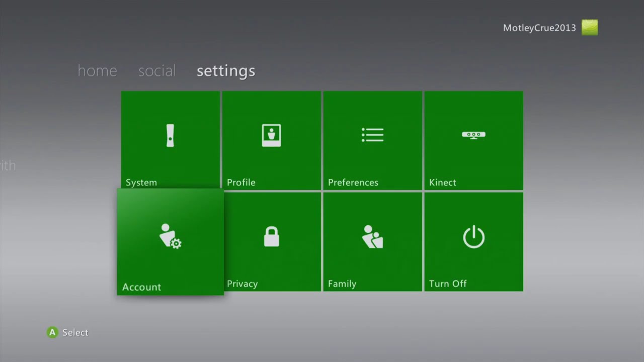The height and width of the screenshot is (362, 644).
Task: Select the settings tab
Action: (x=226, y=71)
